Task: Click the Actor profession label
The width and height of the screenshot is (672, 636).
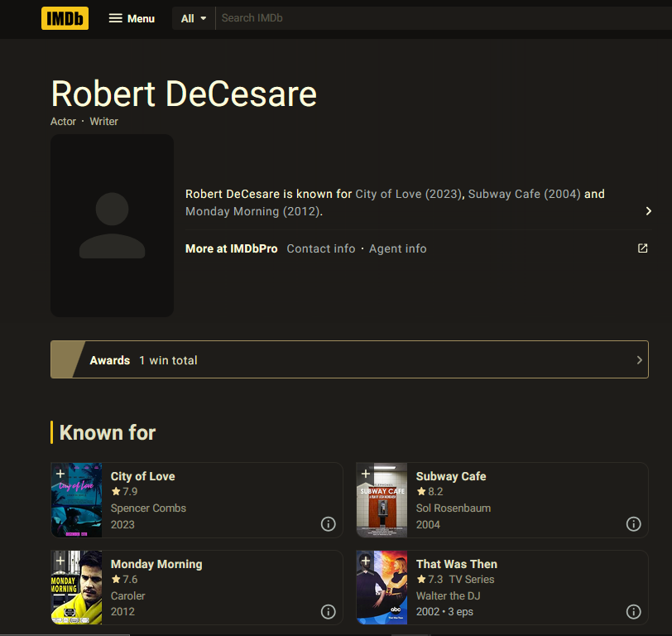Action: coord(63,122)
